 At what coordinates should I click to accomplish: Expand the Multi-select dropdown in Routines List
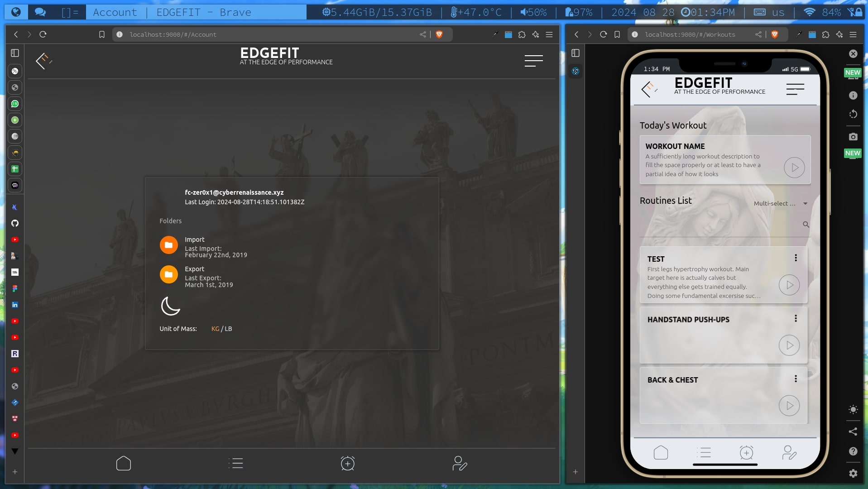[780, 204]
